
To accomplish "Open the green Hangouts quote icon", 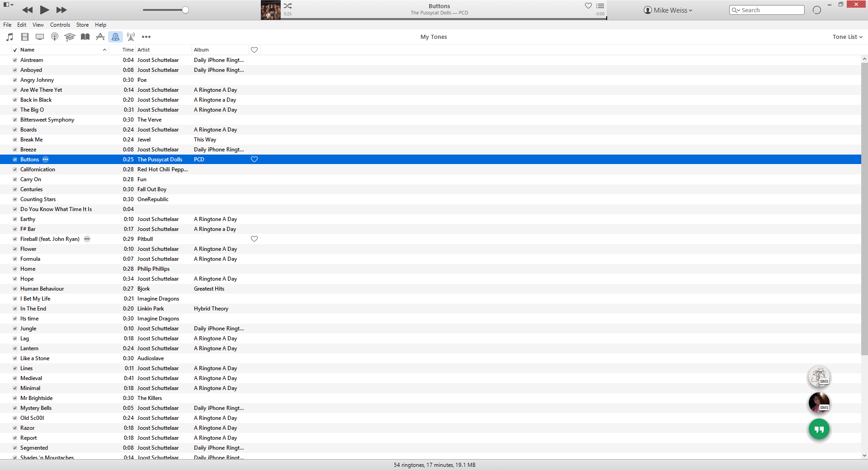I will click(819, 429).
